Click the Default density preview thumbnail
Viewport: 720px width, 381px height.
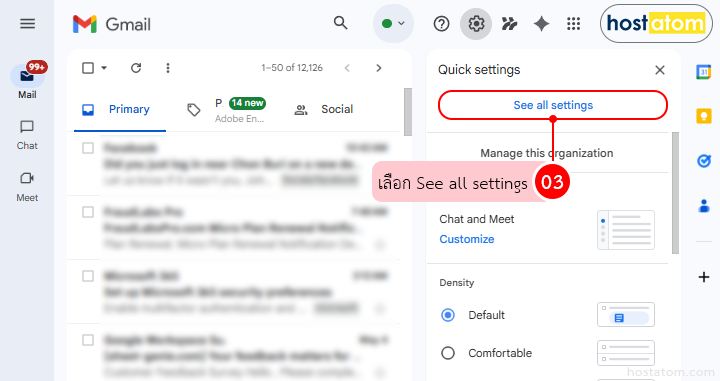pos(625,315)
